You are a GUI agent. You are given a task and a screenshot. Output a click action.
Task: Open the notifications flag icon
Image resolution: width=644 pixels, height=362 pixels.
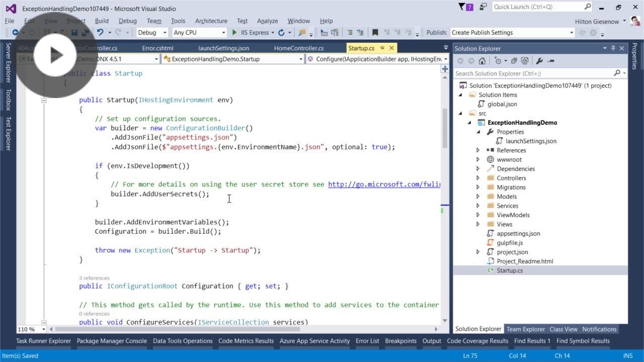tap(462, 7)
